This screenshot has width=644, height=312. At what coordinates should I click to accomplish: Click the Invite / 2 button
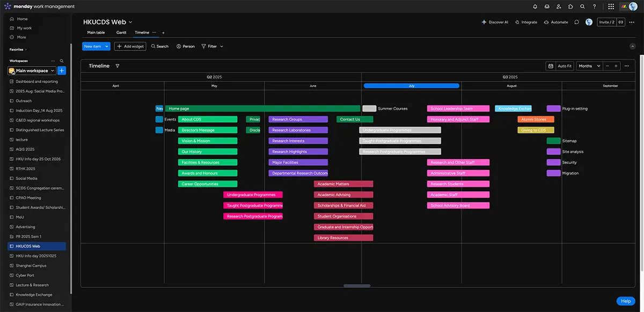click(607, 22)
